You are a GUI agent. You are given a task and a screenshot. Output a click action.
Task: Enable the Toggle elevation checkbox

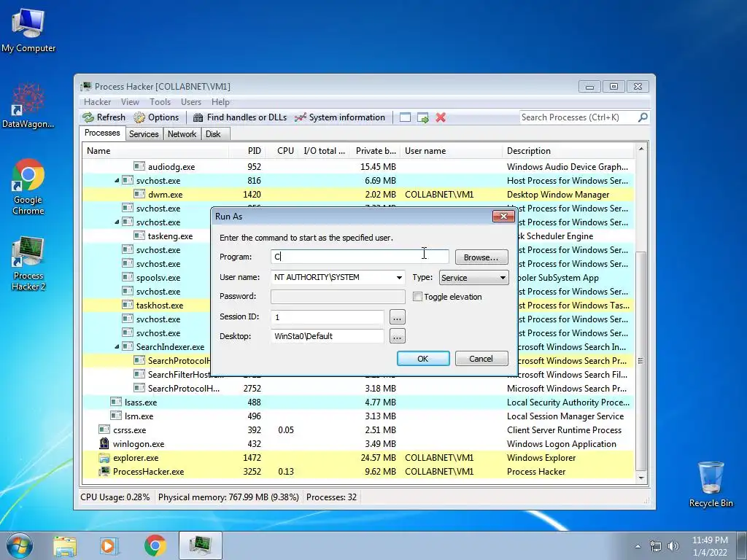pyautogui.click(x=418, y=297)
